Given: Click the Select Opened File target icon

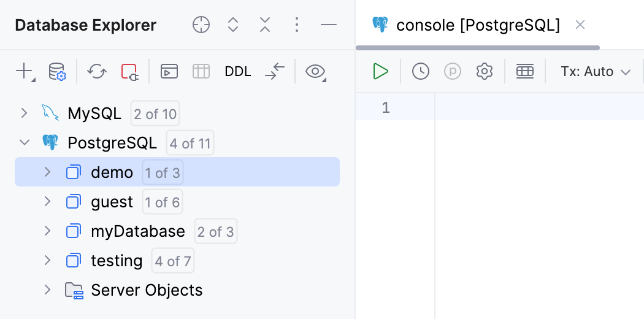Looking at the screenshot, I should pyautogui.click(x=201, y=25).
